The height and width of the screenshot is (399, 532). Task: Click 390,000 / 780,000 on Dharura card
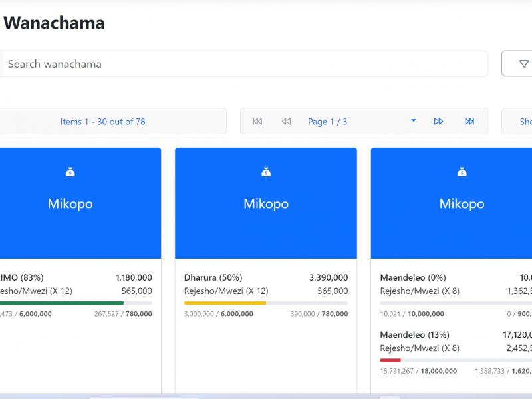tap(319, 314)
